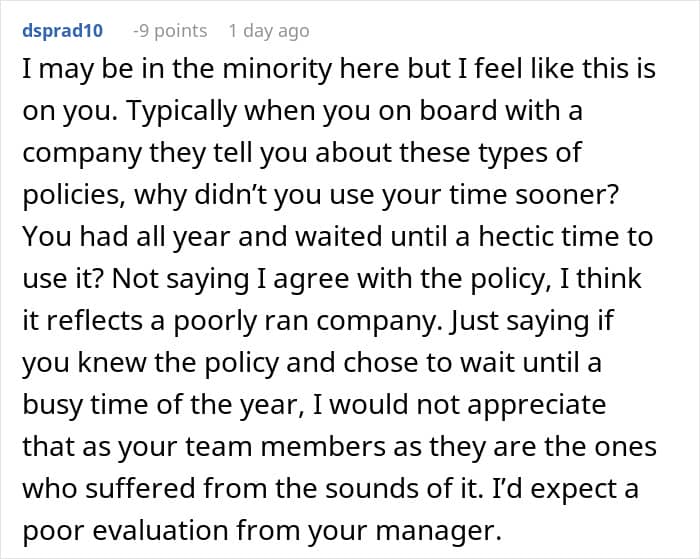Click the words 'I would not appreciate'
The width and height of the screenshot is (700, 559).
(x=459, y=405)
